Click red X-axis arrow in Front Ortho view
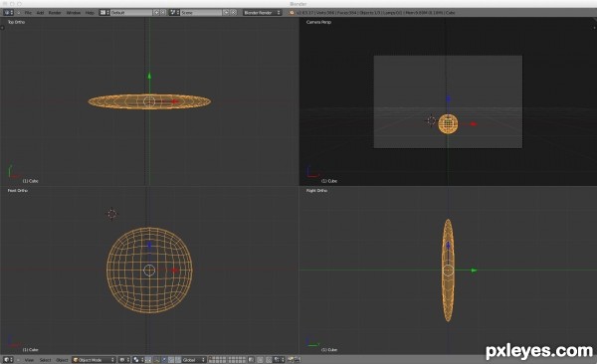The width and height of the screenshot is (597, 364). [174, 270]
